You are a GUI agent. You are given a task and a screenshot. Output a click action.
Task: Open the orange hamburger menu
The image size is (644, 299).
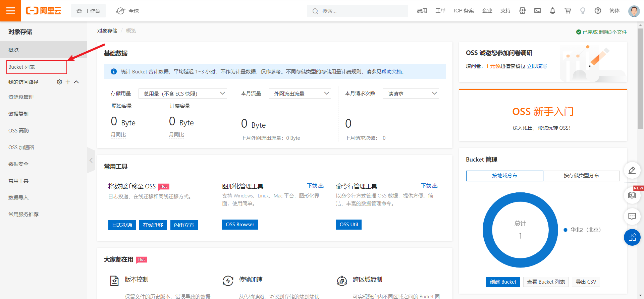point(10,11)
